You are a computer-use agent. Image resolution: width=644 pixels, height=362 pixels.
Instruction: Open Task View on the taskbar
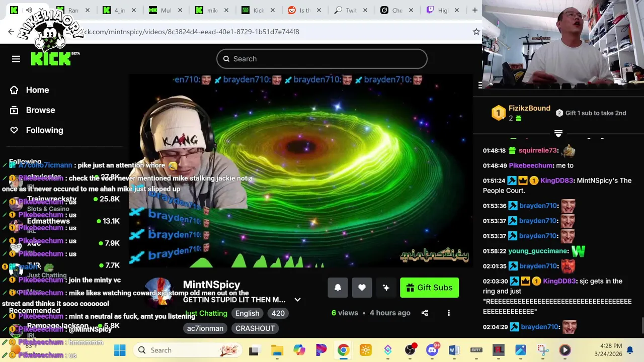click(254, 350)
